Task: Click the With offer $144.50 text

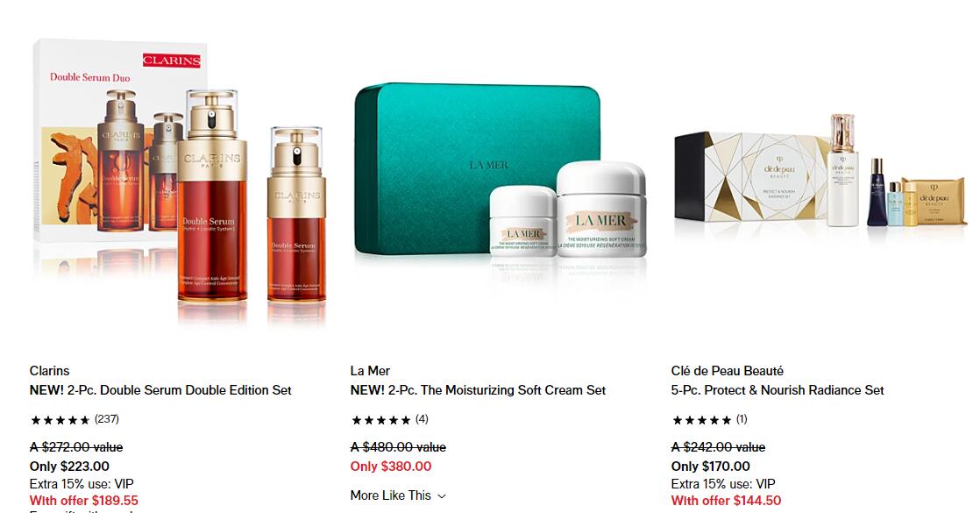Action: pyautogui.click(x=726, y=501)
